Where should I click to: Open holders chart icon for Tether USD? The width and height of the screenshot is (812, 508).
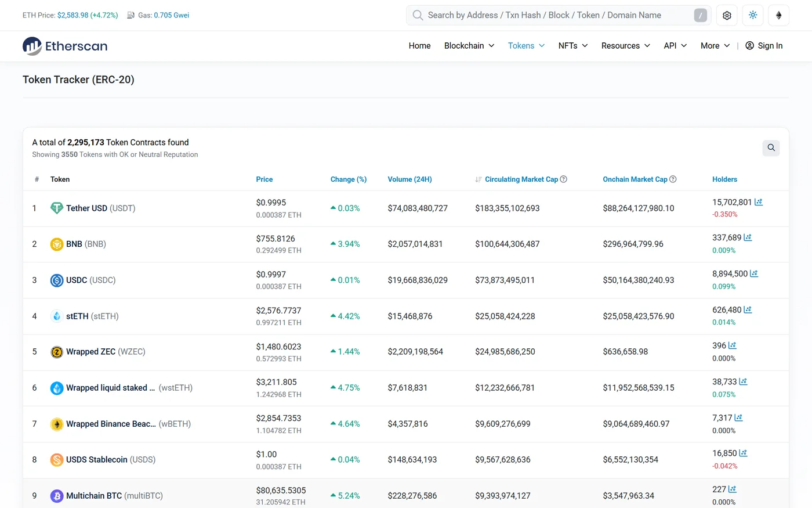point(759,202)
